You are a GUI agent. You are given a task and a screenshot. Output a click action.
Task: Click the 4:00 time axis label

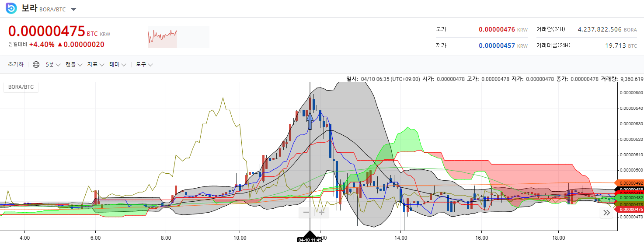click(25, 238)
